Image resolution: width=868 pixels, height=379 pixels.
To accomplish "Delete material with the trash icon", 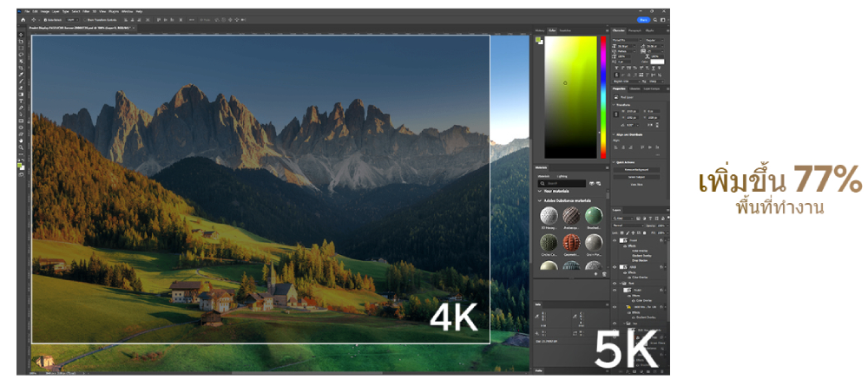I will pos(604,274).
